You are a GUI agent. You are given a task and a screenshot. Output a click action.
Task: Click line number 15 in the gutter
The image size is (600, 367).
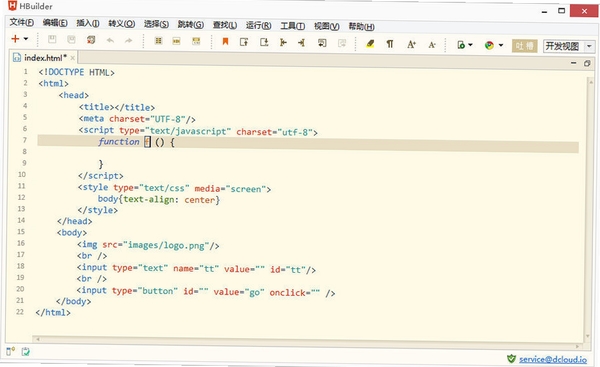tap(21, 232)
